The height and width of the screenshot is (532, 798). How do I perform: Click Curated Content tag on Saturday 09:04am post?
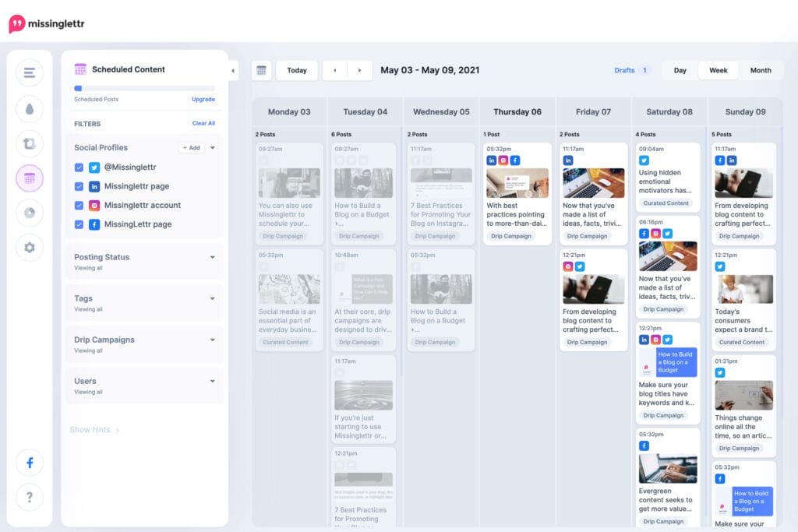[666, 203]
